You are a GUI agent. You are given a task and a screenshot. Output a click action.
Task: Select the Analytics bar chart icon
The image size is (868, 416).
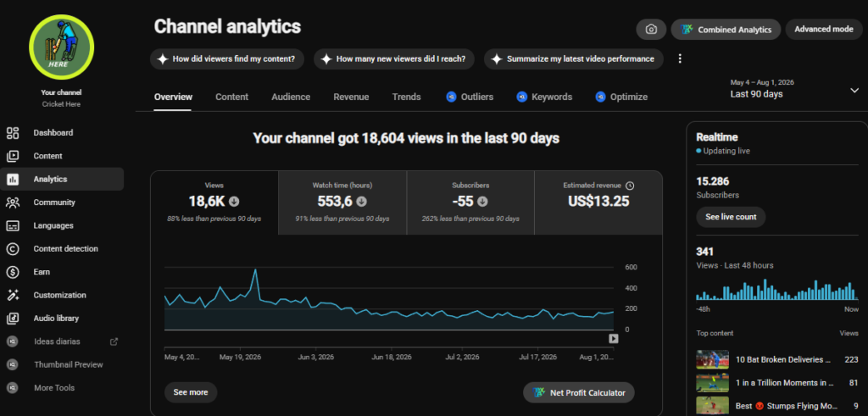point(12,180)
